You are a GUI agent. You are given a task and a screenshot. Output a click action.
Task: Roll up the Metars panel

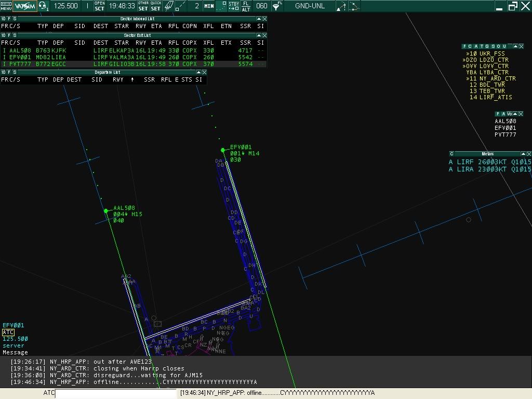point(523,154)
